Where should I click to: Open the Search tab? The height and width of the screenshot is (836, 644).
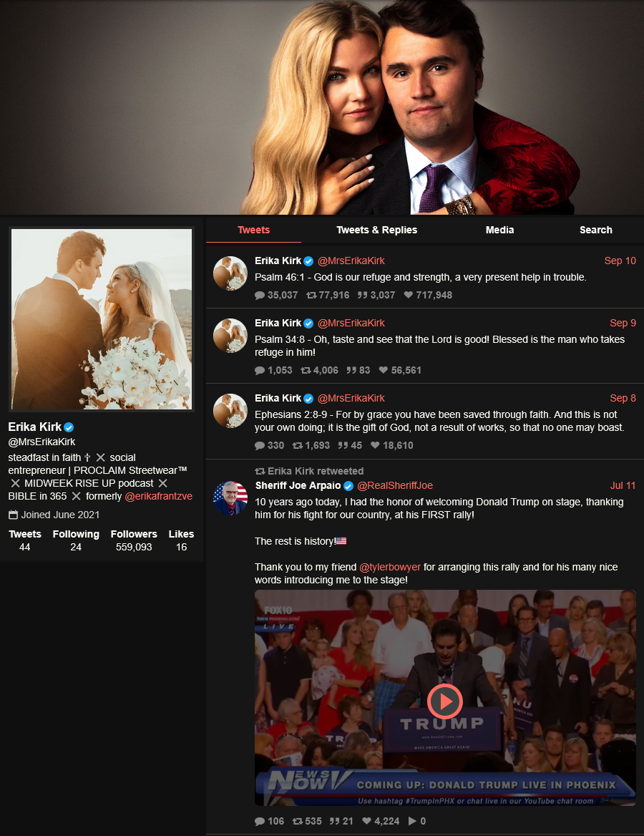coord(595,230)
